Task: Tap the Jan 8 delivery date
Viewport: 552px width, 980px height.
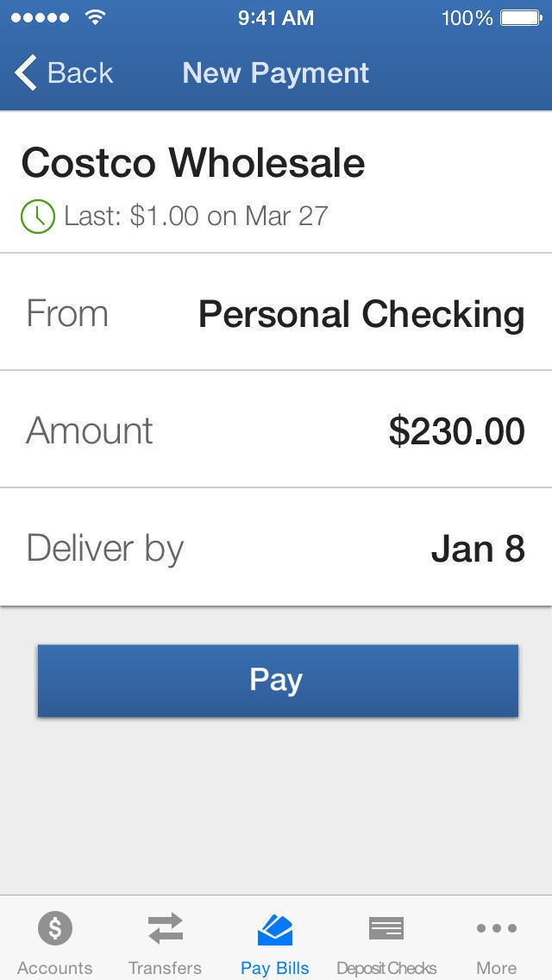Action: [480, 547]
